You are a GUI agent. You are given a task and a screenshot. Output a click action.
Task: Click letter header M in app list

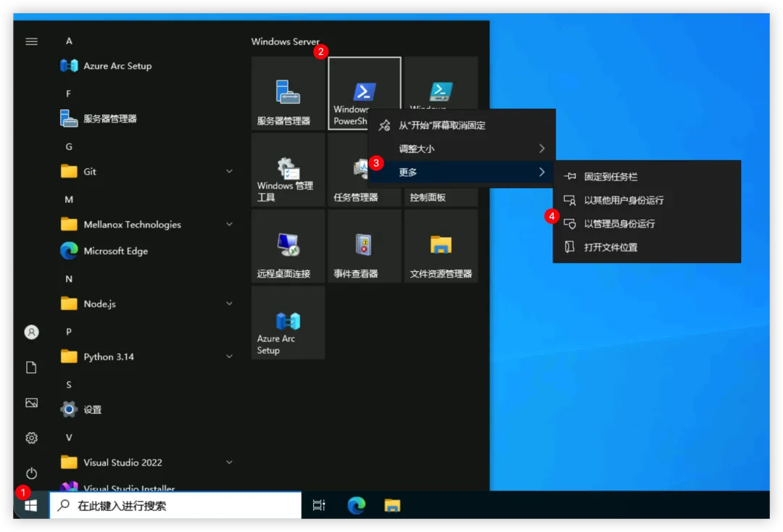(x=69, y=199)
